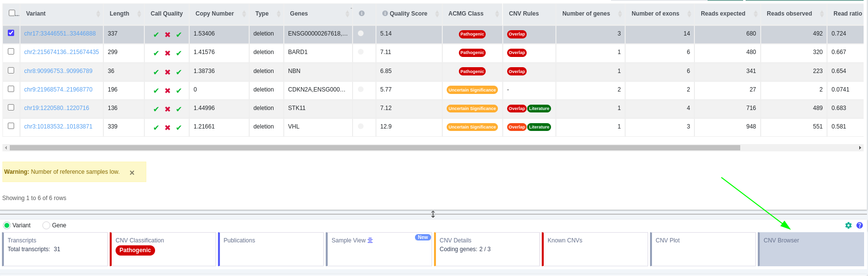The height and width of the screenshot is (276, 868).
Task: Click the panel resize handle arrow
Action: click(x=433, y=214)
